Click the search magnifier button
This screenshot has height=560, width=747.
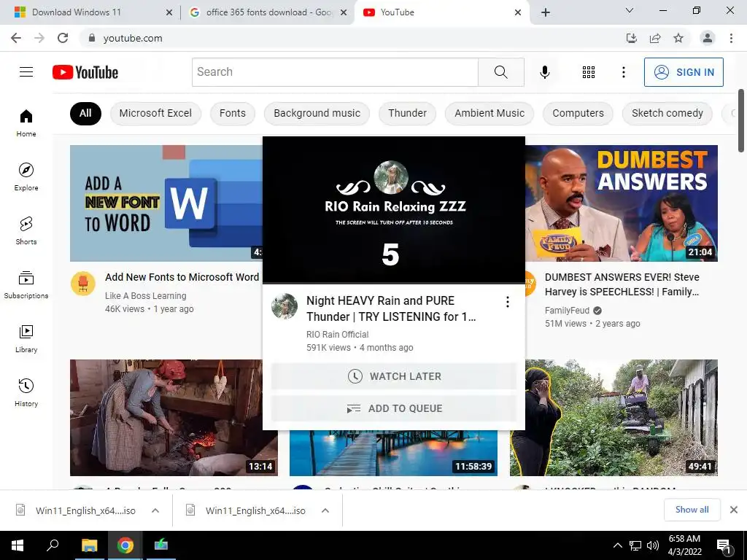(500, 72)
